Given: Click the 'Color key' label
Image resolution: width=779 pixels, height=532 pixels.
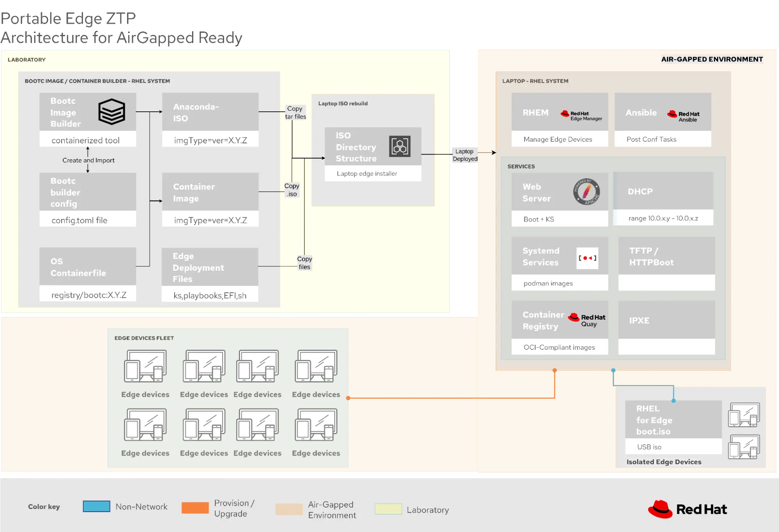Looking at the screenshot, I should [44, 507].
